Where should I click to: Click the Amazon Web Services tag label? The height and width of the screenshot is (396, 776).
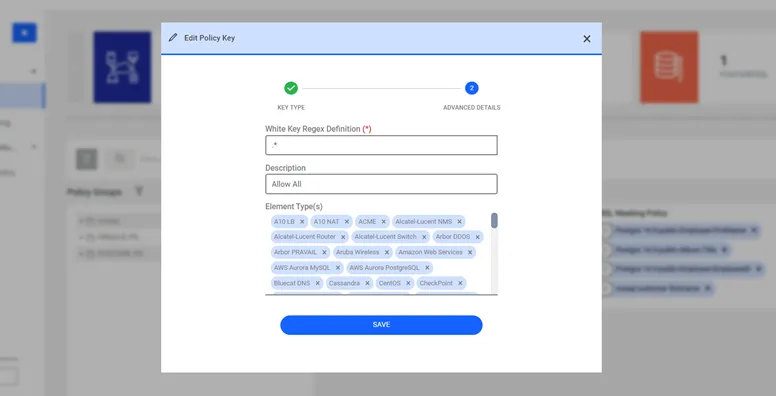click(430, 252)
